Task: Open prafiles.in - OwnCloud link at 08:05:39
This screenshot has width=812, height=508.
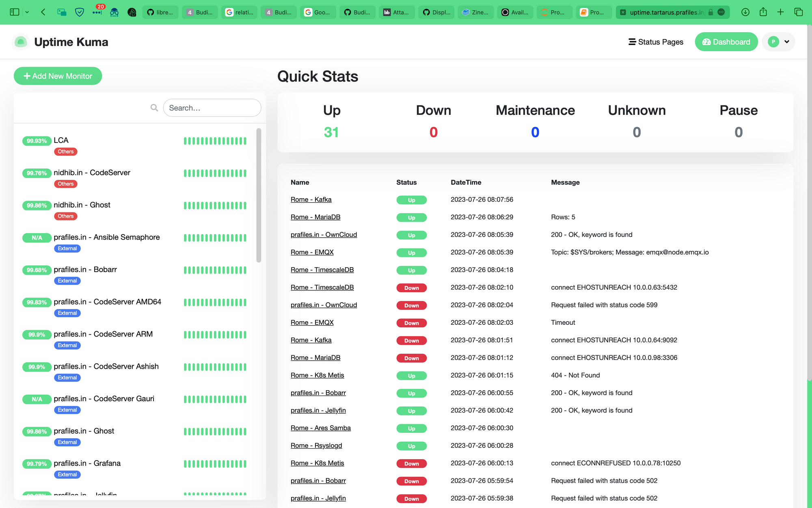Action: [x=324, y=235]
